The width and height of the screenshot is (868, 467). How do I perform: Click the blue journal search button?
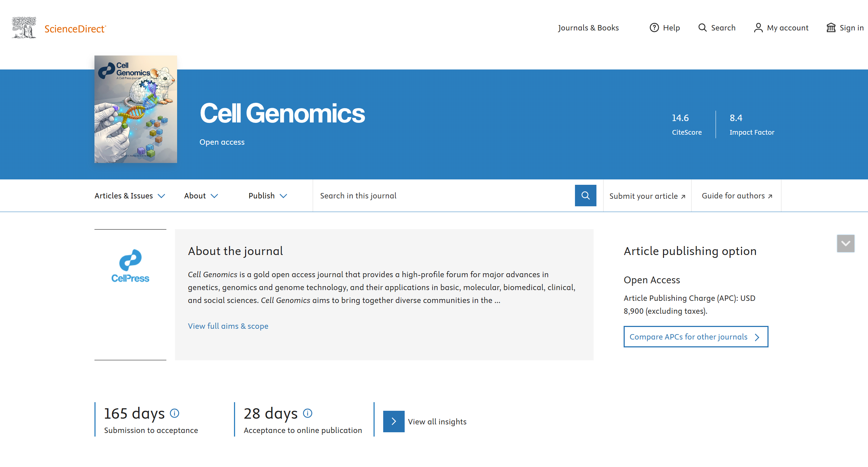(586, 196)
